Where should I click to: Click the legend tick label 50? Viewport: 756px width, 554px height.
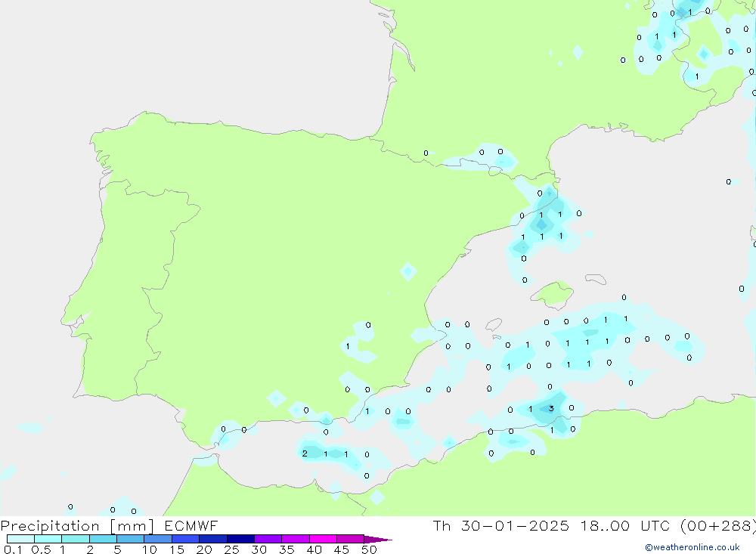pos(369,549)
